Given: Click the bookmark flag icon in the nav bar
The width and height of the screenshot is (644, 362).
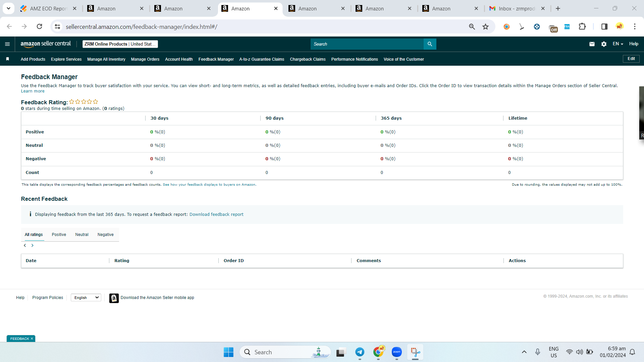Looking at the screenshot, I should 7,59.
